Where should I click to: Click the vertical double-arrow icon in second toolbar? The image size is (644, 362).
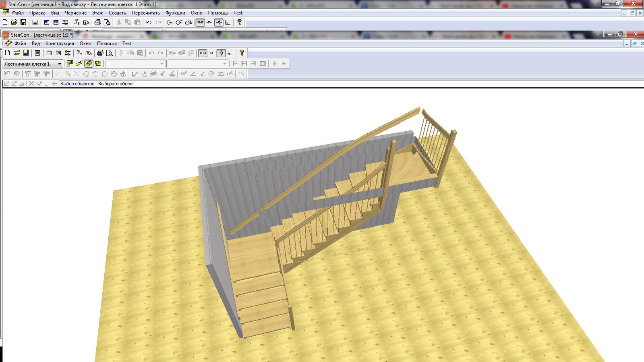click(x=275, y=64)
